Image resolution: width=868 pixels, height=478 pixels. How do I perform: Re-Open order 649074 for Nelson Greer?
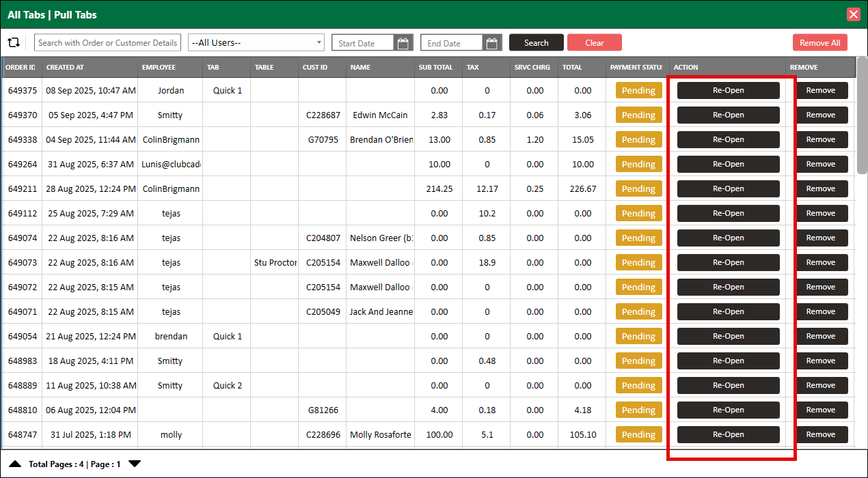[x=729, y=238]
